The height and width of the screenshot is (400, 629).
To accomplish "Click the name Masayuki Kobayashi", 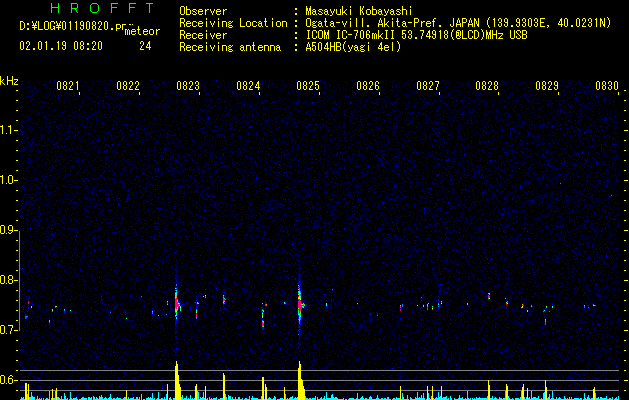I will coord(359,11).
